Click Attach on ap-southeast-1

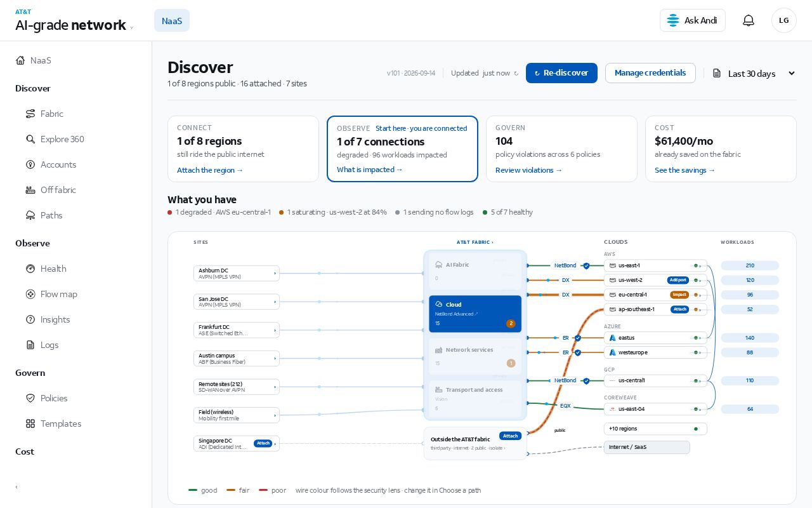(679, 309)
